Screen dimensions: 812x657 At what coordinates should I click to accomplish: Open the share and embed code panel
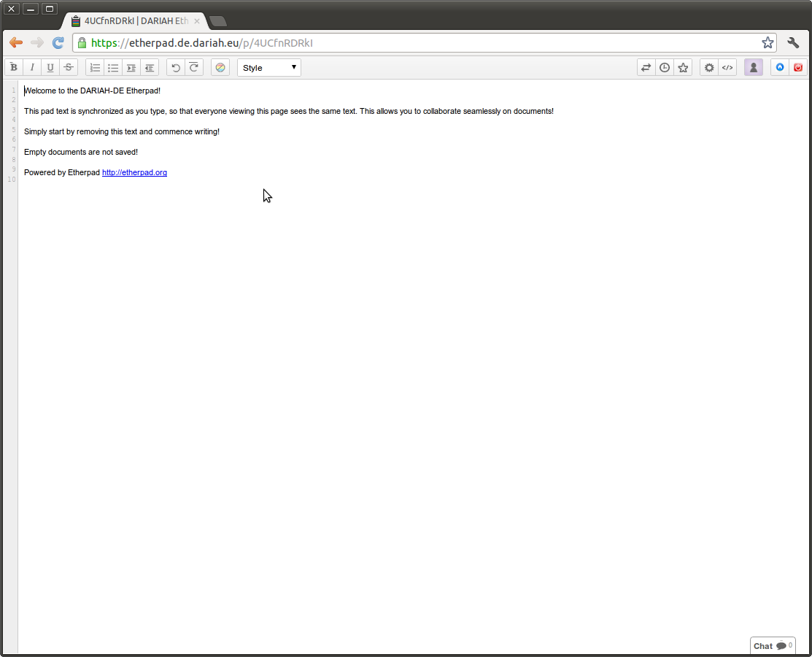(727, 68)
